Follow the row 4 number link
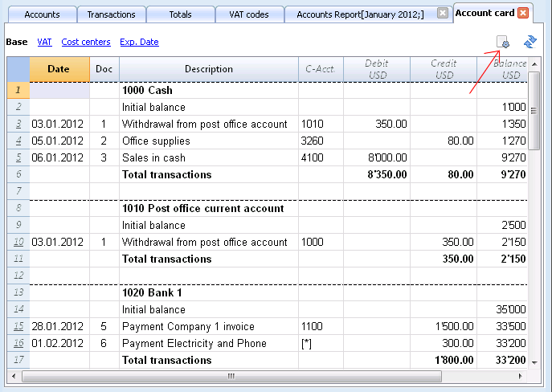This screenshot has height=392, width=552. tap(18, 141)
